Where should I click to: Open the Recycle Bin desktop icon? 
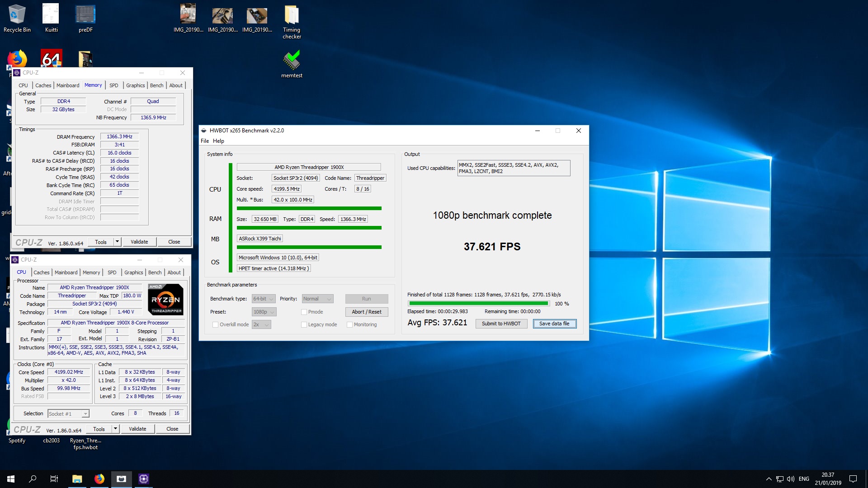[x=17, y=18]
